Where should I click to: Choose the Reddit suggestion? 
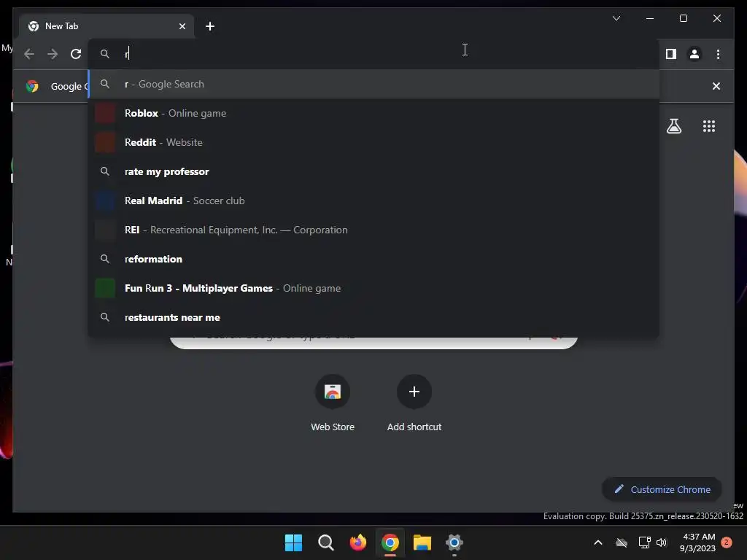point(374,142)
